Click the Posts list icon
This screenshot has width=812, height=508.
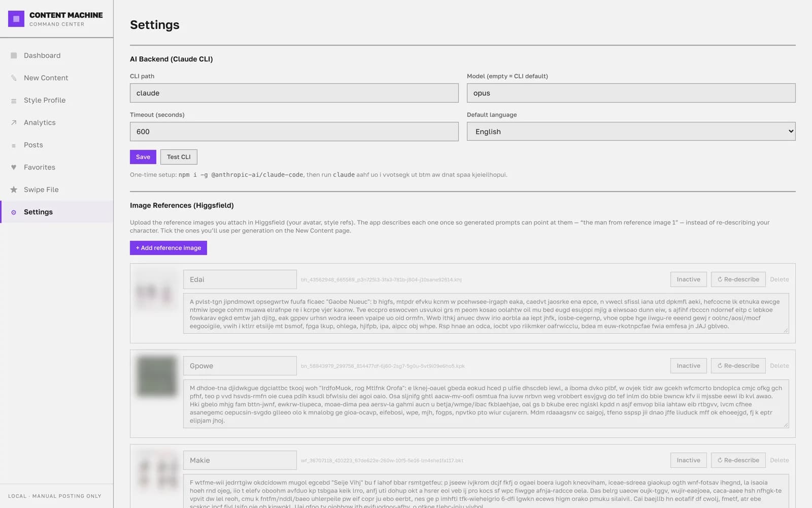pos(14,145)
